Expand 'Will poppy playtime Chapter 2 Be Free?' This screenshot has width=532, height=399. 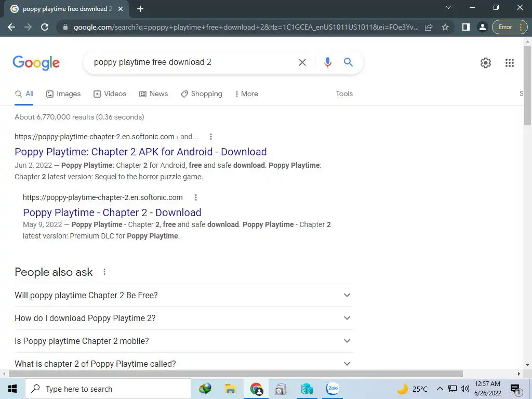coord(183,295)
